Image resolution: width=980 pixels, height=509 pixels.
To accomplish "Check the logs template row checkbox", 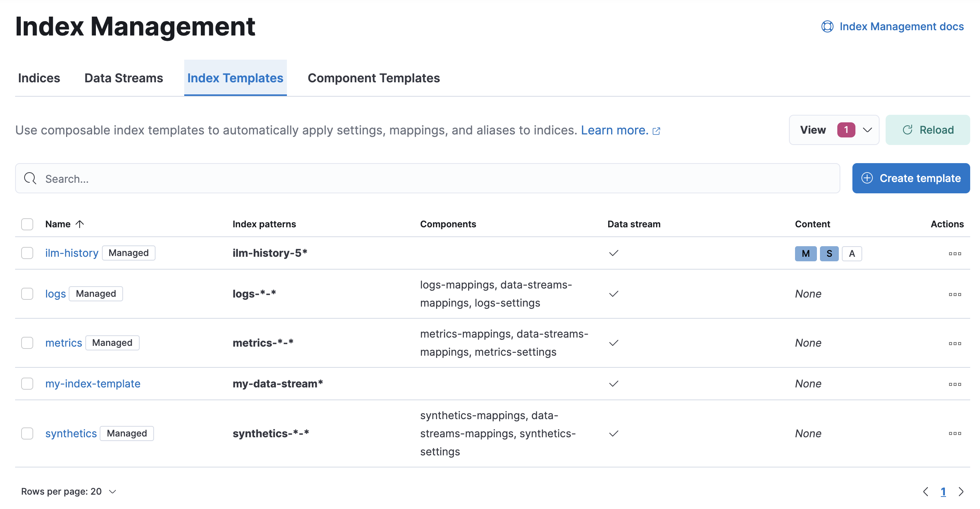I will pos(27,294).
